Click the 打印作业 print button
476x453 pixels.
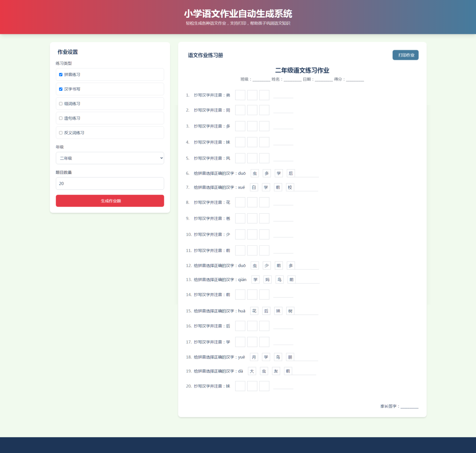click(x=405, y=55)
